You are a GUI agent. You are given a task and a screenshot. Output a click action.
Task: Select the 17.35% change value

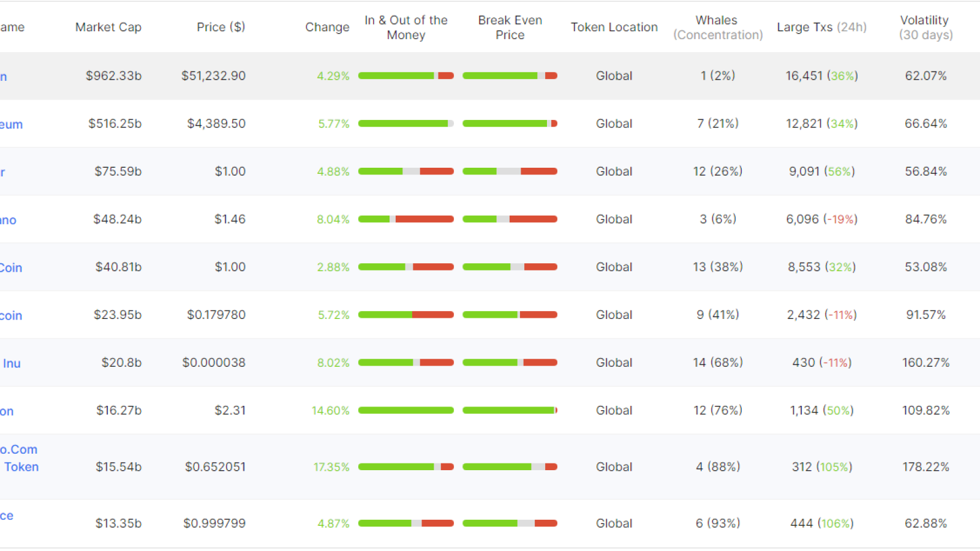pos(331,467)
